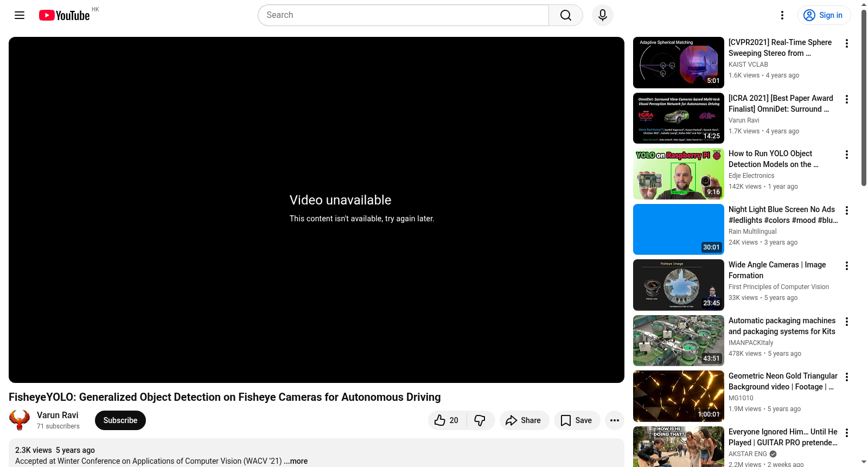Click the search magnifier button
Image resolution: width=868 pixels, height=467 pixels.
[566, 15]
